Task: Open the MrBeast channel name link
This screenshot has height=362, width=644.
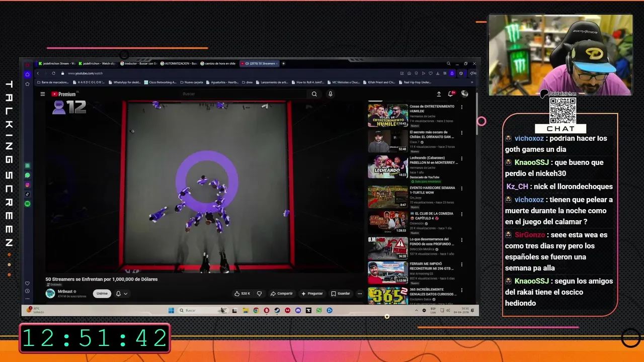Action: click(65, 291)
